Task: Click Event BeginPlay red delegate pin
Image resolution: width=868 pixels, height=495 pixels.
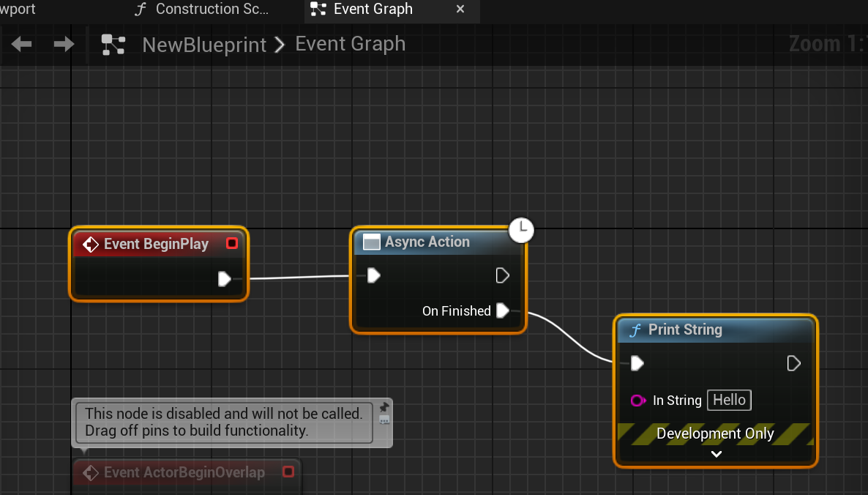Action: tap(232, 243)
